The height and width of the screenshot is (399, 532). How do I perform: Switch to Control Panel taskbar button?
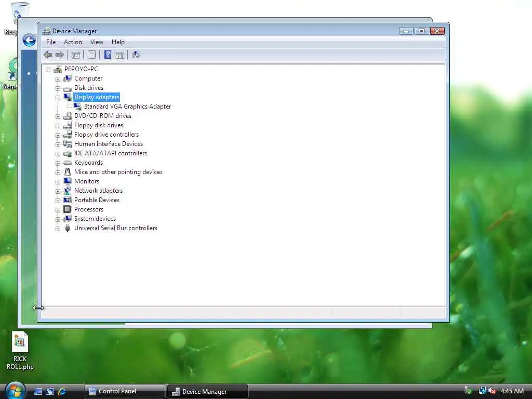point(125,391)
